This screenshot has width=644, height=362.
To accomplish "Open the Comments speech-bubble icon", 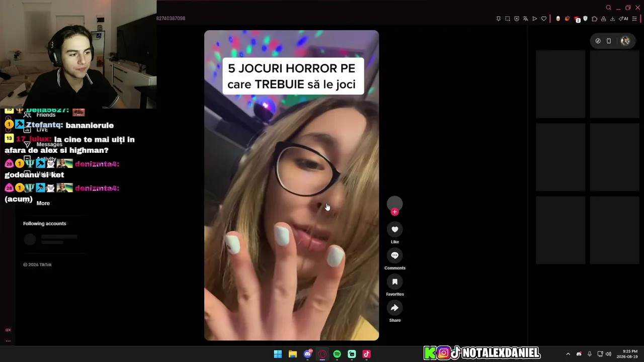I will click(395, 255).
